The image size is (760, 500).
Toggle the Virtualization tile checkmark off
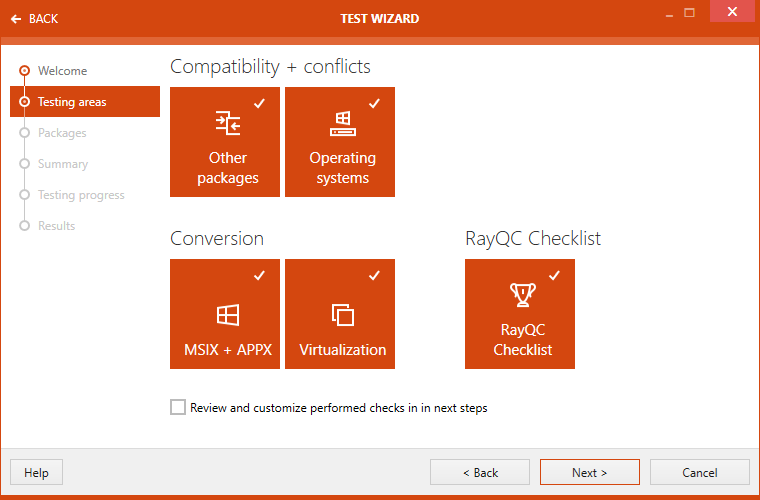(x=374, y=275)
